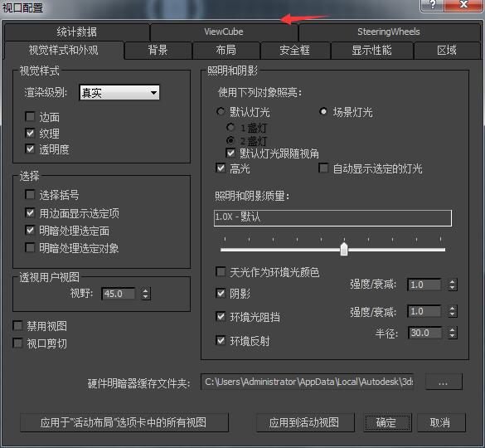Toggle 用边面显示选定项 checkbox
Screen dimensions: 485x448
pyautogui.click(x=30, y=212)
